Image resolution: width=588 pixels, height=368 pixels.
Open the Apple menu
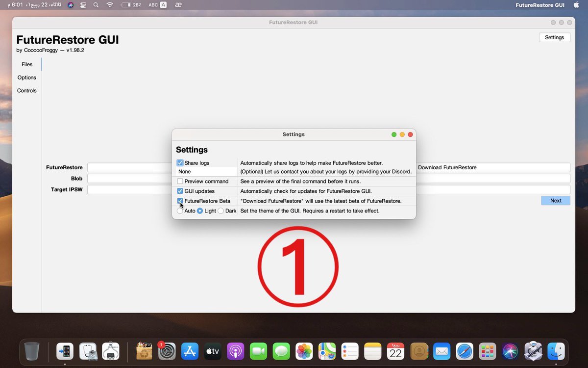click(x=576, y=5)
